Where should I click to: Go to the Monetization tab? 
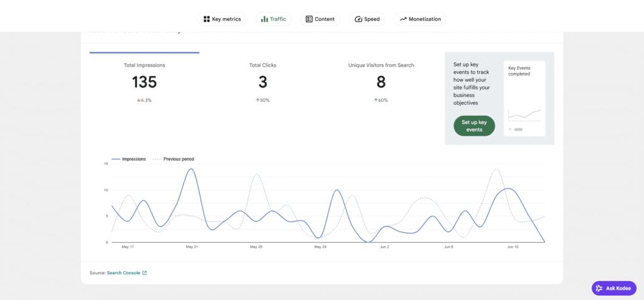coord(420,19)
